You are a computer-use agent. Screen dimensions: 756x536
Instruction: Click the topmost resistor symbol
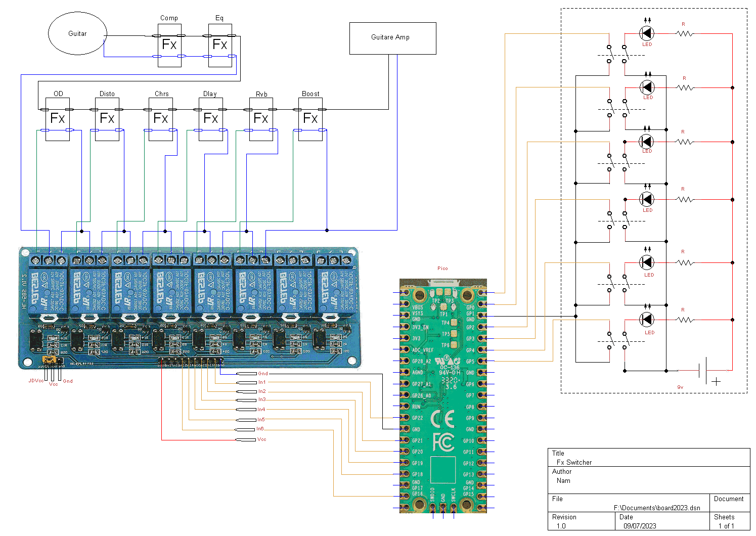point(685,33)
